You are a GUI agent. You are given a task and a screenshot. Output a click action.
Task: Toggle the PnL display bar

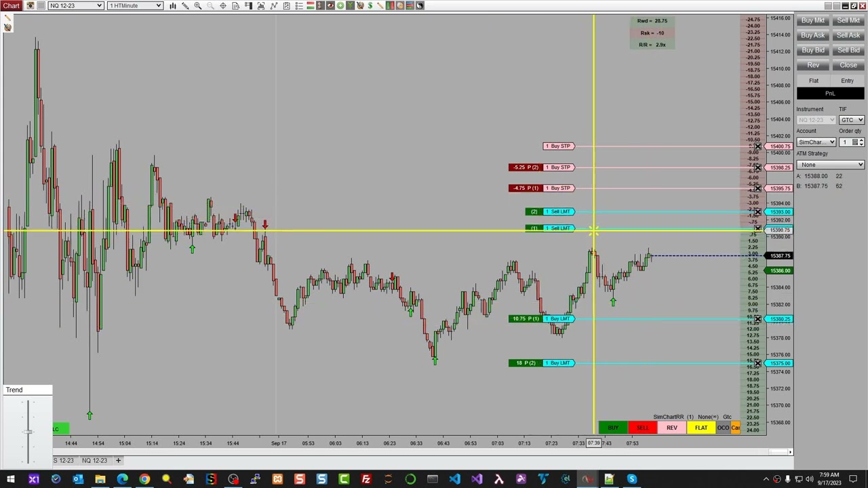click(x=830, y=94)
